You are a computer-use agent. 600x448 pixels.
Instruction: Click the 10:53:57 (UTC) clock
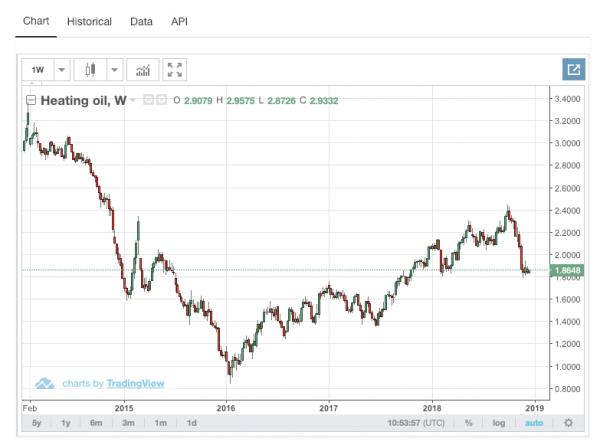(x=418, y=424)
